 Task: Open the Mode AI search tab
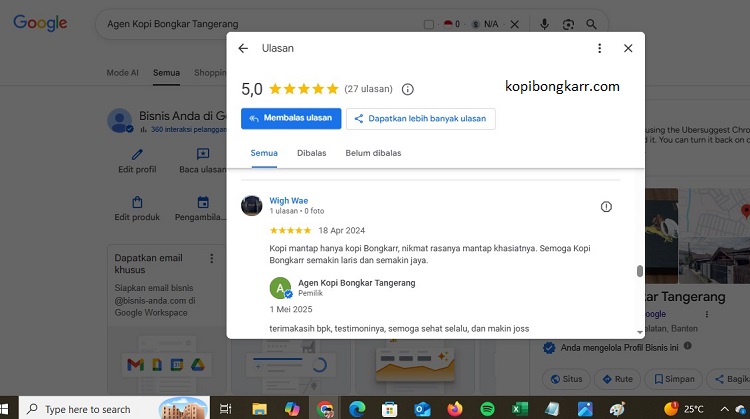(122, 73)
